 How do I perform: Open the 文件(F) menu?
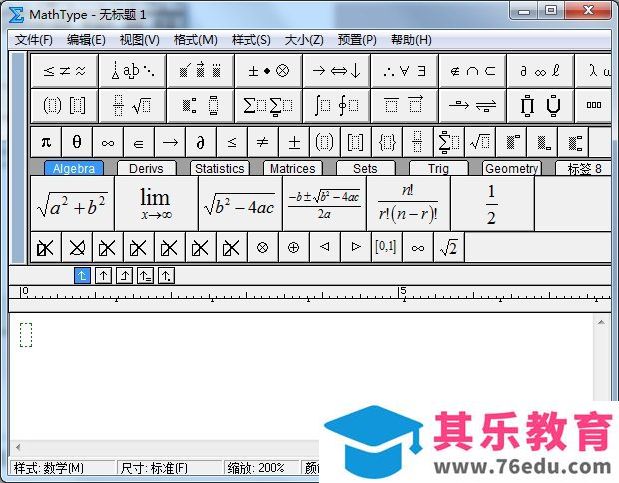click(34, 40)
